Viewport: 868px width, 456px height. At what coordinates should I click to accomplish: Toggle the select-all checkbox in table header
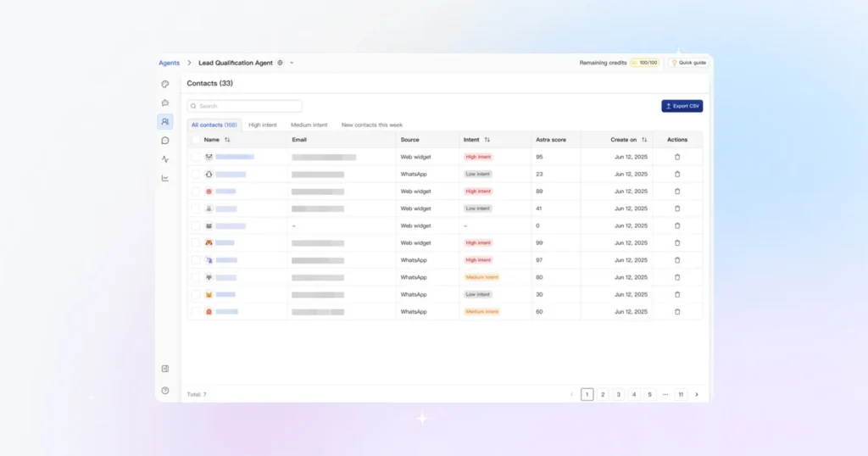coord(196,140)
